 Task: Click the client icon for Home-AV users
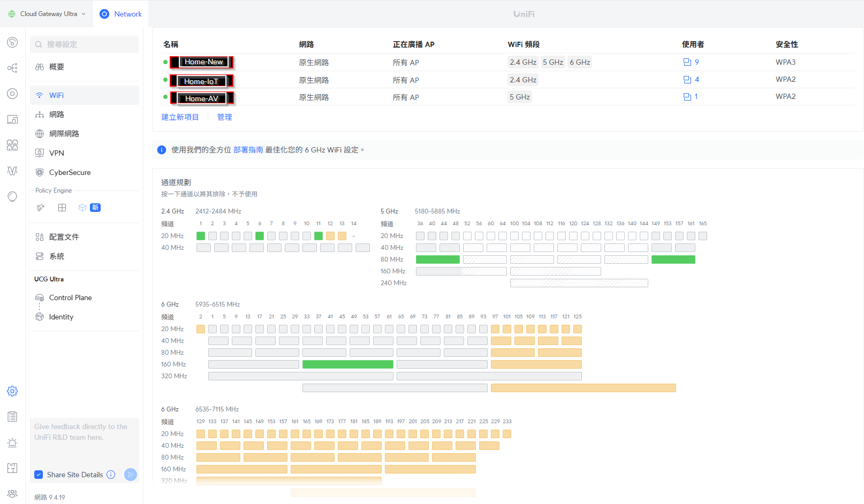click(687, 97)
